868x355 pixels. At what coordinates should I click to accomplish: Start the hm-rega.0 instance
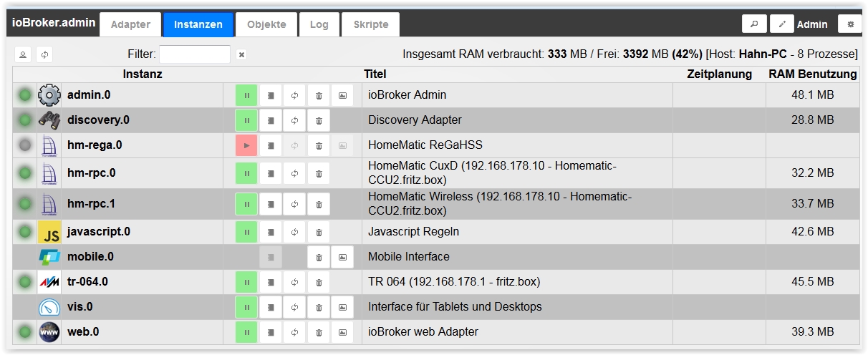click(246, 145)
